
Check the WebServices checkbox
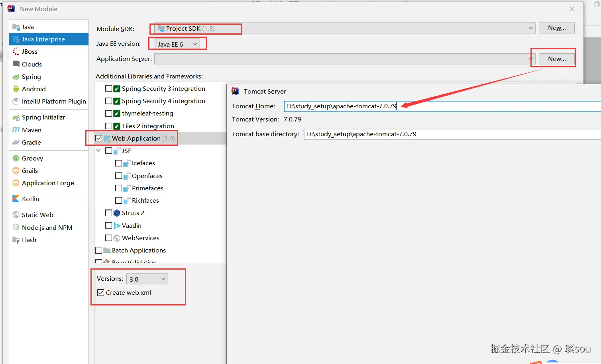pyautogui.click(x=108, y=238)
